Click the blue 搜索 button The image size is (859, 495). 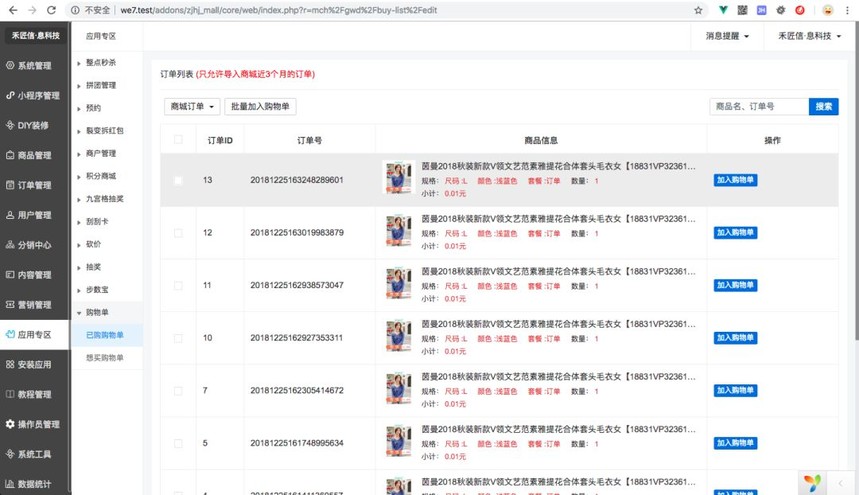coord(823,106)
